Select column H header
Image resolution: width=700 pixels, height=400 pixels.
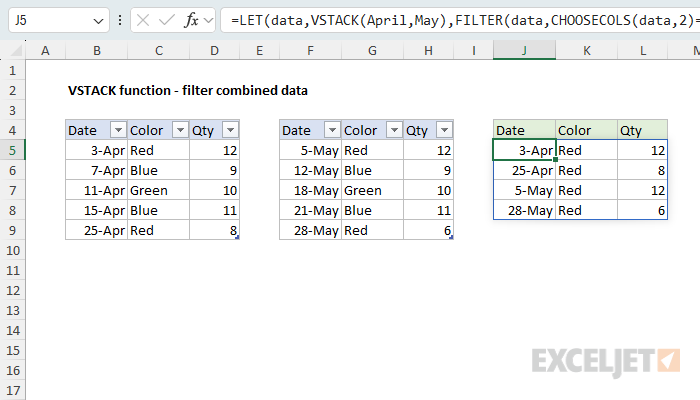[428, 50]
